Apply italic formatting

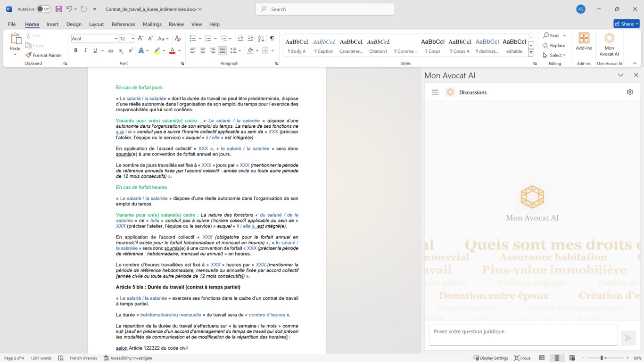pyautogui.click(x=85, y=50)
